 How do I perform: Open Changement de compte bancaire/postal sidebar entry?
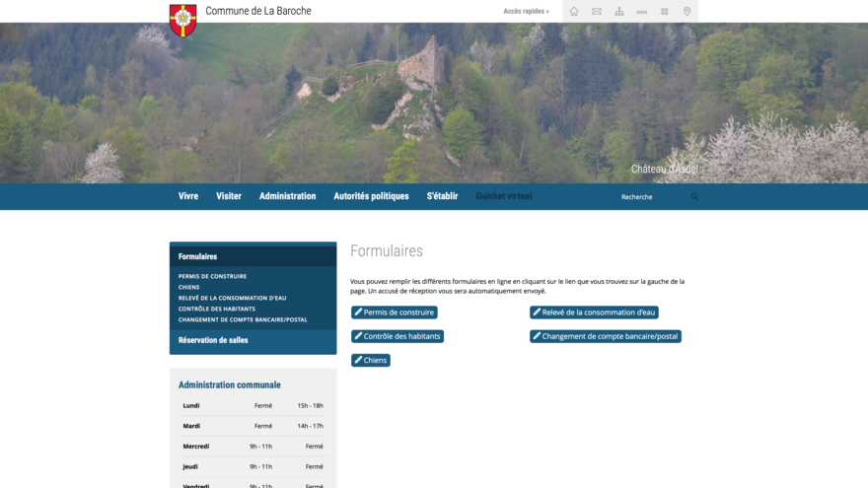[x=243, y=319]
